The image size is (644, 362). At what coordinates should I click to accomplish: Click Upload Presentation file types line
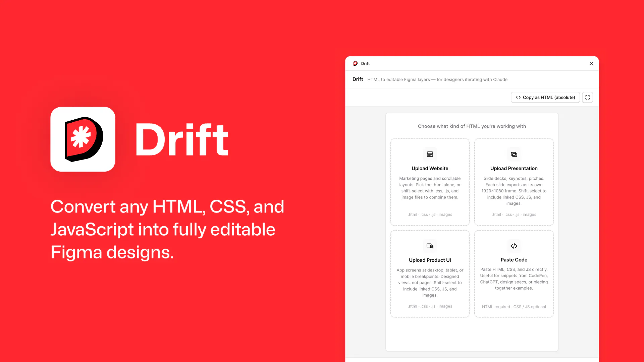click(x=514, y=215)
